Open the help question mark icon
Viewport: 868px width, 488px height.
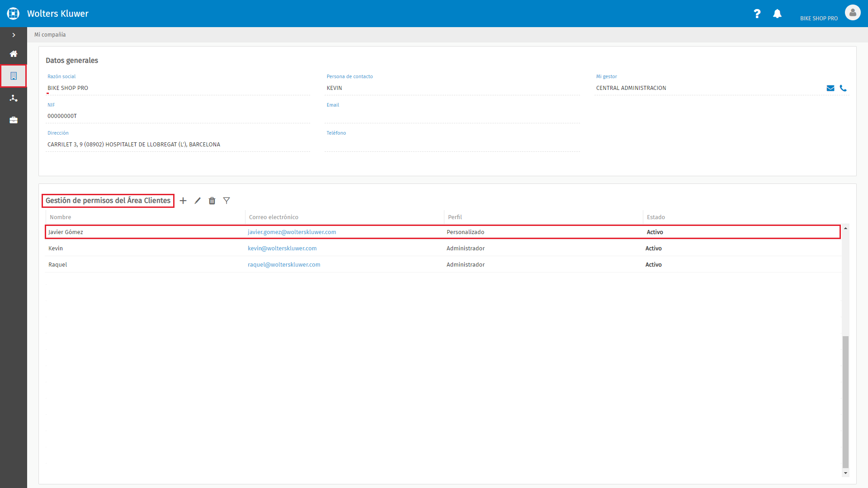coord(757,14)
